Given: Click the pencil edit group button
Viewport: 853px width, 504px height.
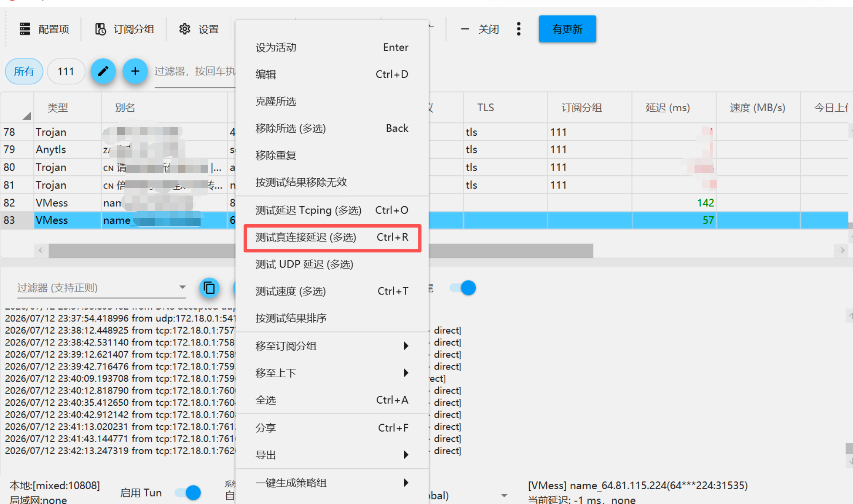Looking at the screenshot, I should coord(103,71).
